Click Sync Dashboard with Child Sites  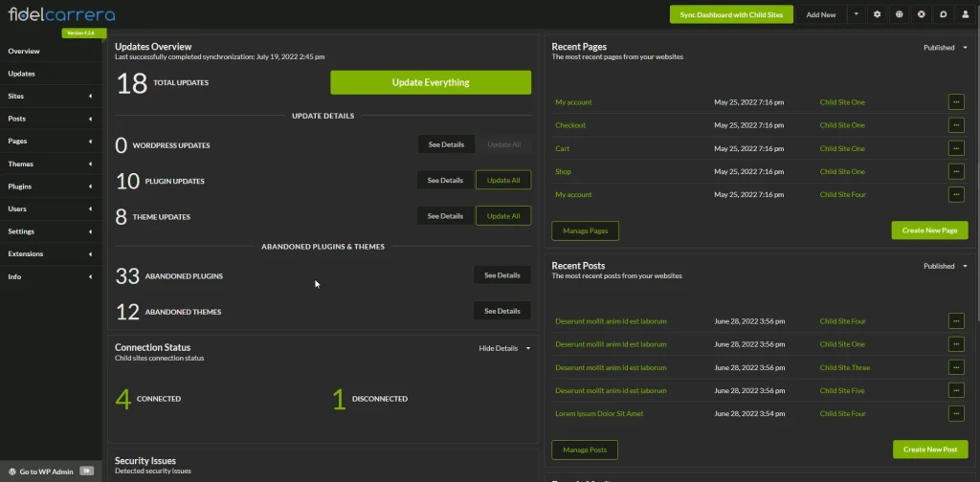pyautogui.click(x=731, y=14)
